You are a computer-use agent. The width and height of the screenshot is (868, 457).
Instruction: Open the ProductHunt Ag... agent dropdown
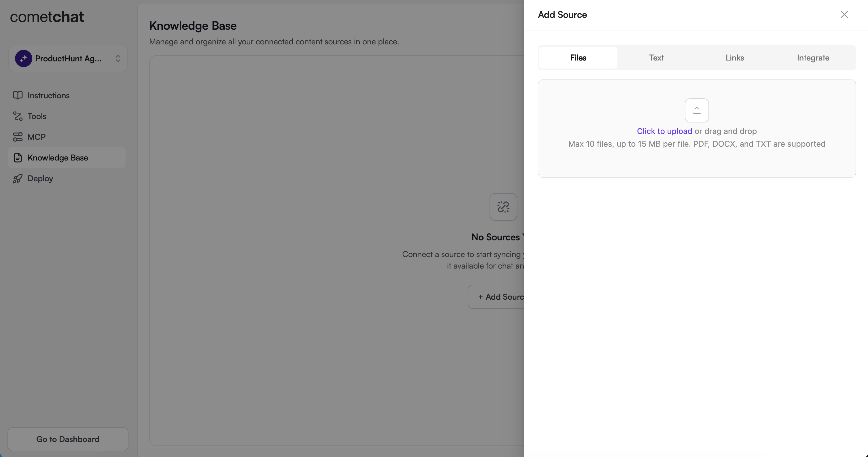point(68,59)
